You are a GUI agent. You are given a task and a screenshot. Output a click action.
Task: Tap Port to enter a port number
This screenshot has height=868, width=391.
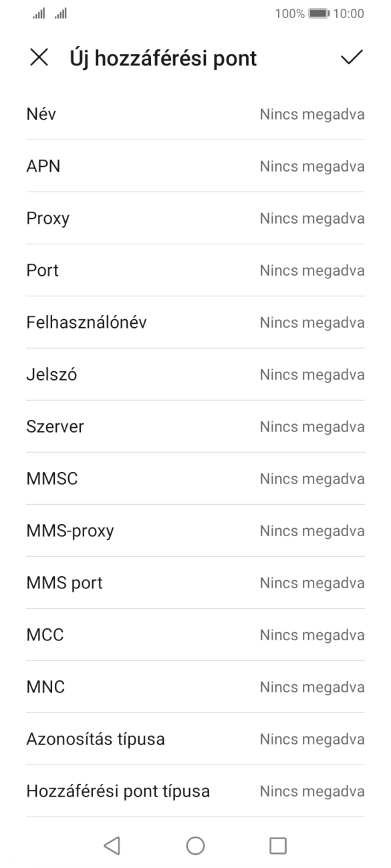click(194, 270)
